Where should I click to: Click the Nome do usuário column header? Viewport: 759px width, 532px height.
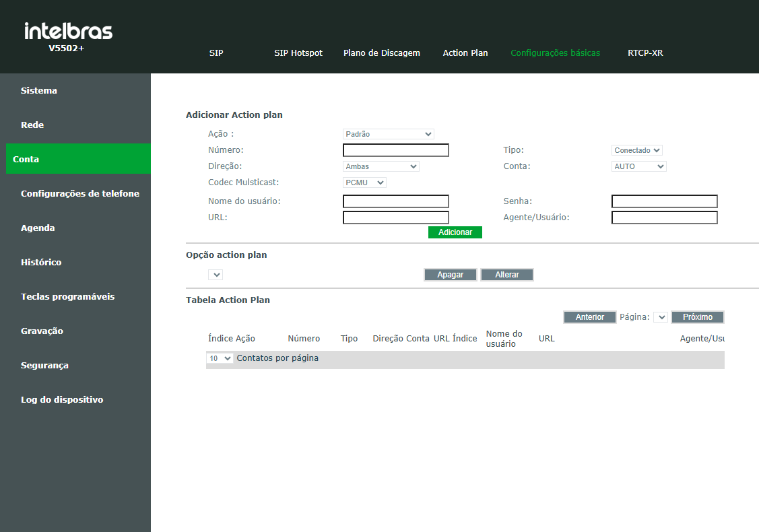(504, 339)
